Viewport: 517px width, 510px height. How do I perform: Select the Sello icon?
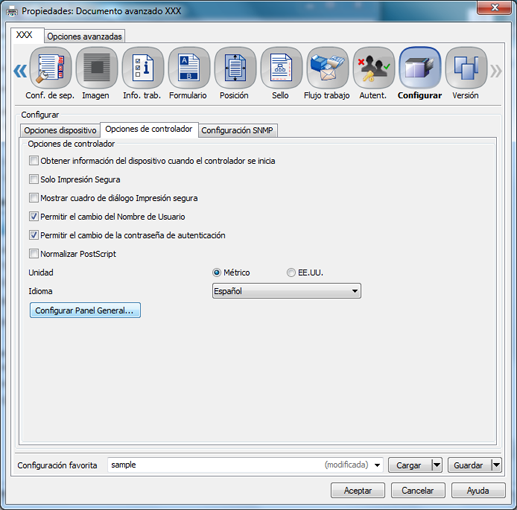pyautogui.click(x=281, y=68)
